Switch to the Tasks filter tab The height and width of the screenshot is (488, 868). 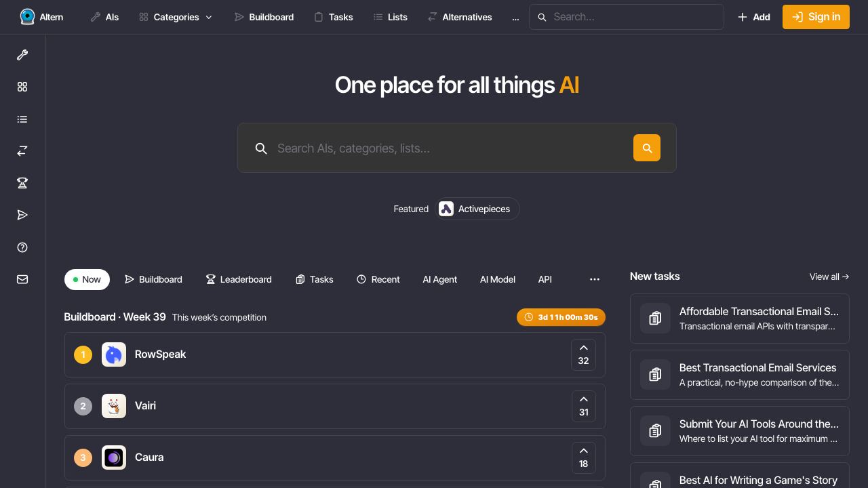tap(315, 279)
